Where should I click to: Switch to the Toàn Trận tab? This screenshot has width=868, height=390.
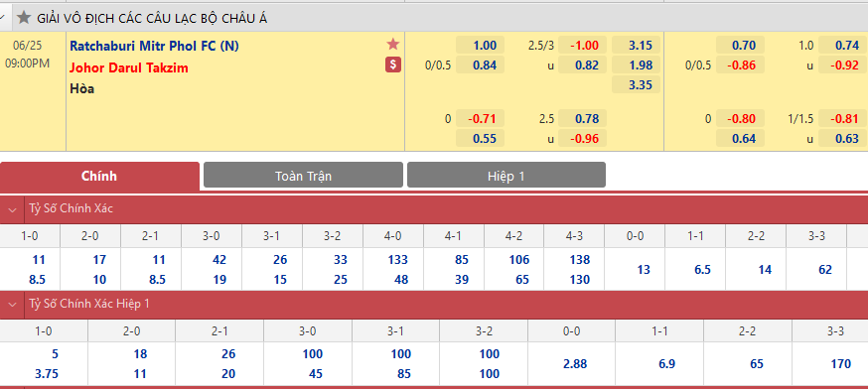tap(303, 176)
